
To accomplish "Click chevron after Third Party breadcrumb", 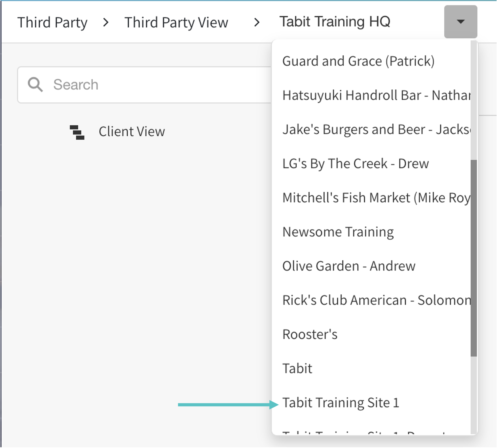I will [106, 22].
